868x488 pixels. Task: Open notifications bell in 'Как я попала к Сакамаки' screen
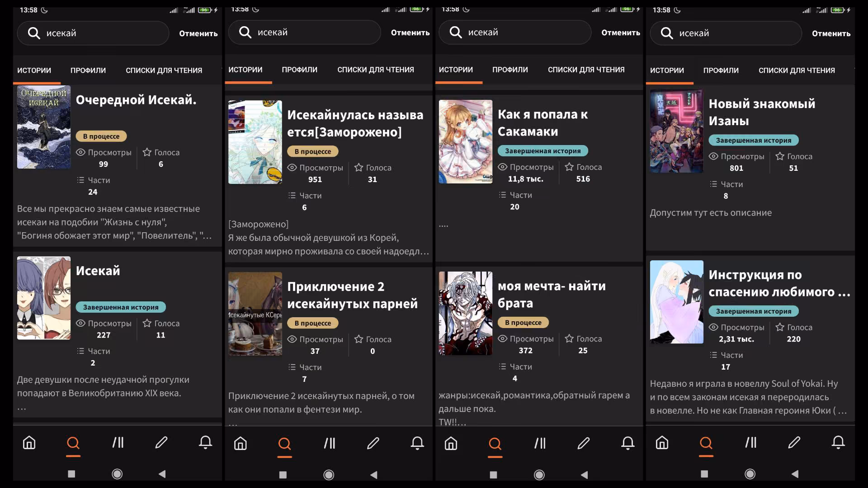627,443
